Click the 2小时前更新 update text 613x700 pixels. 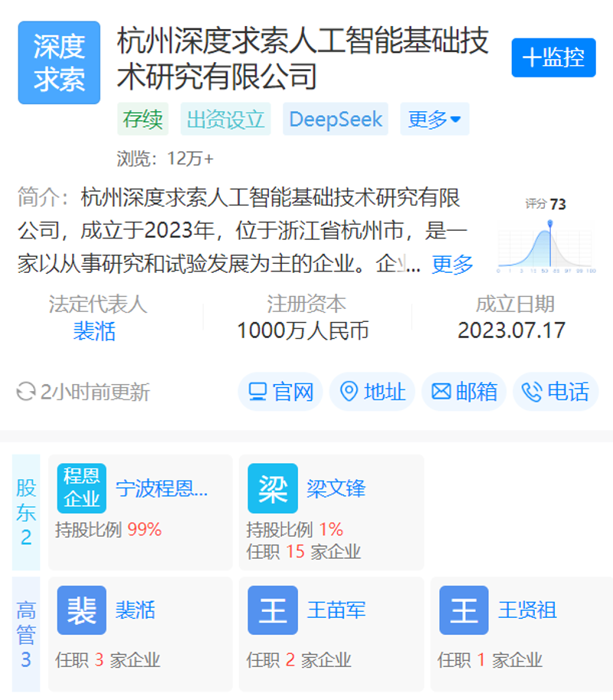point(95,392)
